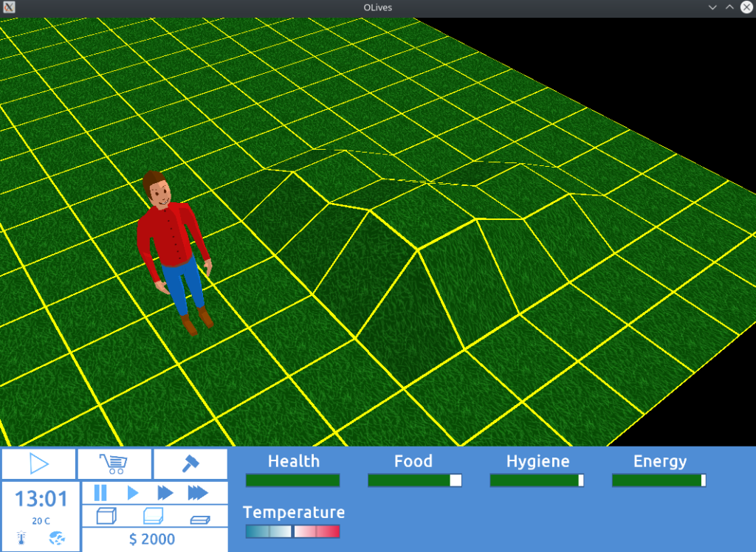Click the $ 2000 money display
The width and height of the screenshot is (756, 552).
click(x=152, y=539)
